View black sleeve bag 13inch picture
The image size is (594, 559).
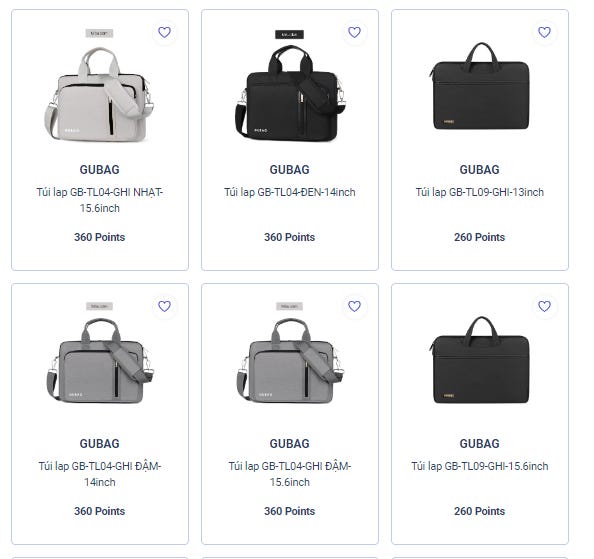(x=480, y=86)
